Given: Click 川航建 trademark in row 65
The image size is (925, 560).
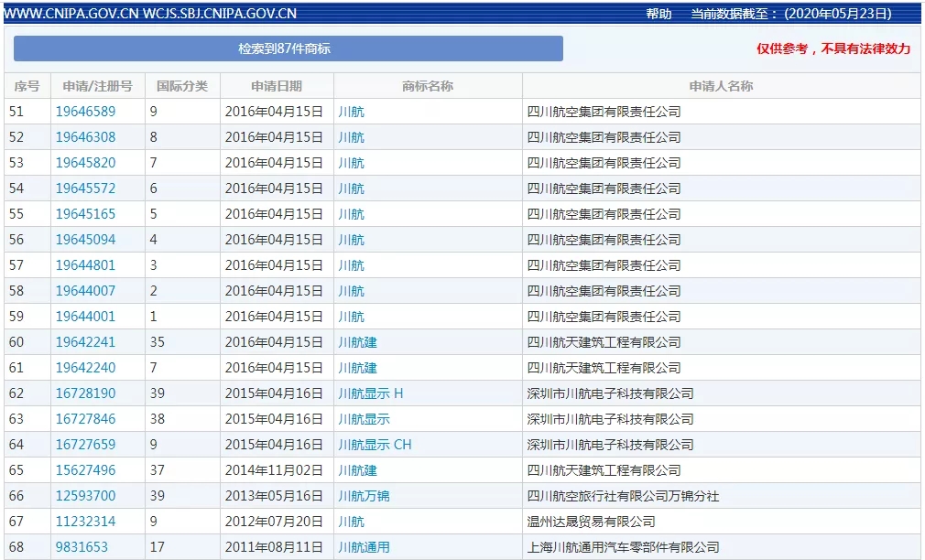Looking at the screenshot, I should [357, 470].
